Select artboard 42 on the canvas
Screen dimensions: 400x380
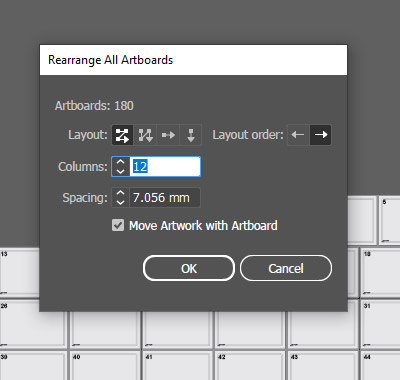tap(250, 366)
